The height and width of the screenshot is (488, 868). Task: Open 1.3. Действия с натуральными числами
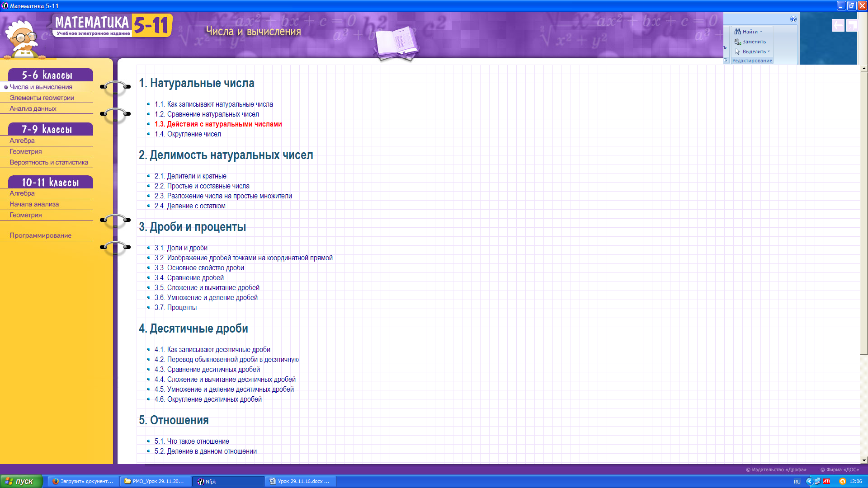(218, 124)
